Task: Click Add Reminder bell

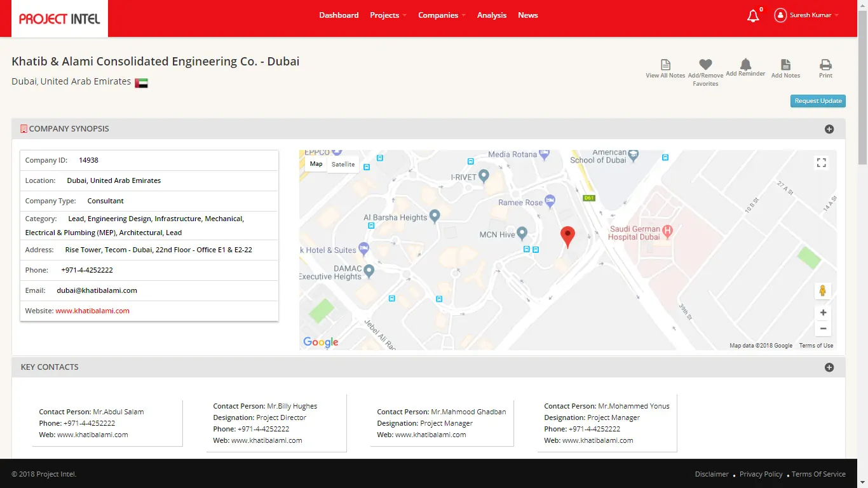Action: [x=745, y=64]
